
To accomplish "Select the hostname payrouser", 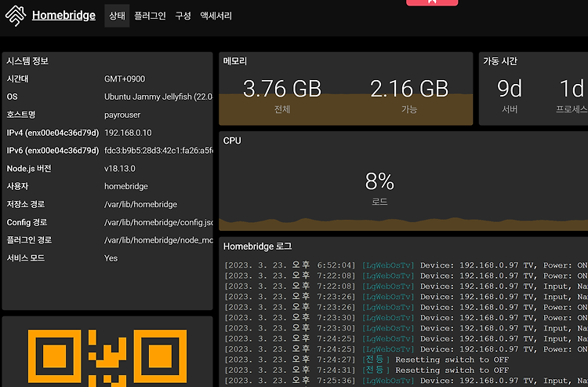I will 122,115.
